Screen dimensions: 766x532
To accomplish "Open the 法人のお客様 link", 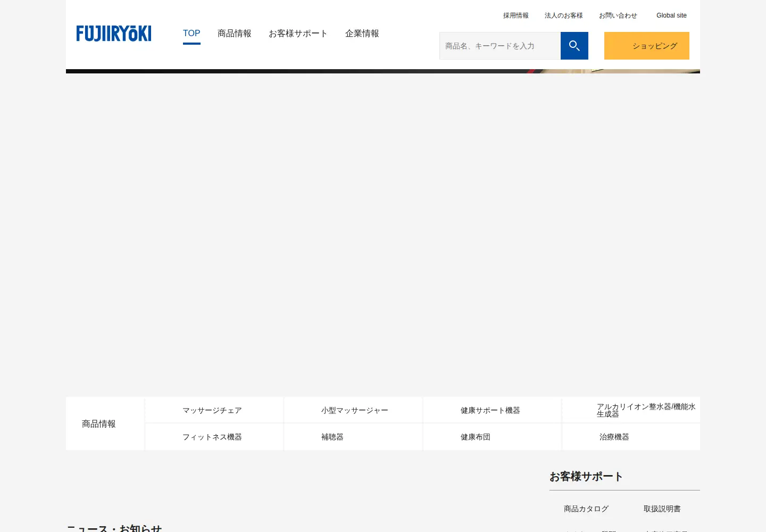I will 564,15.
